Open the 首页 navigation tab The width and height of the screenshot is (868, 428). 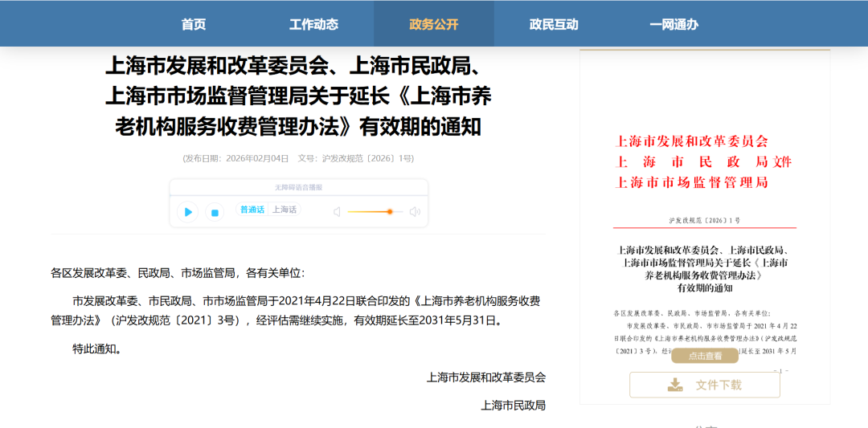(193, 24)
